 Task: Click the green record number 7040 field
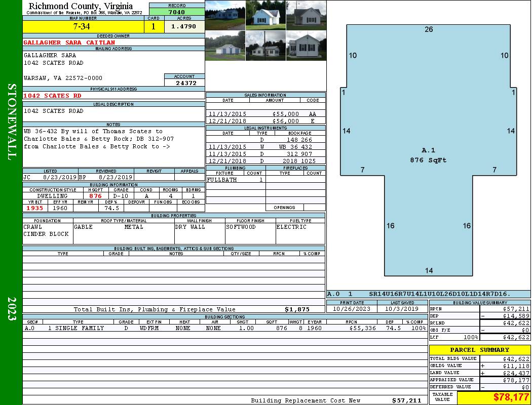(177, 12)
